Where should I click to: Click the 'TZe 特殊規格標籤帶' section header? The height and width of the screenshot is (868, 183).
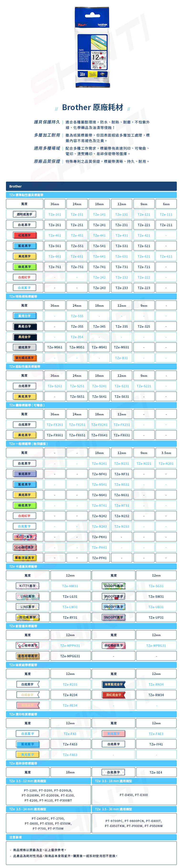(x=91, y=296)
